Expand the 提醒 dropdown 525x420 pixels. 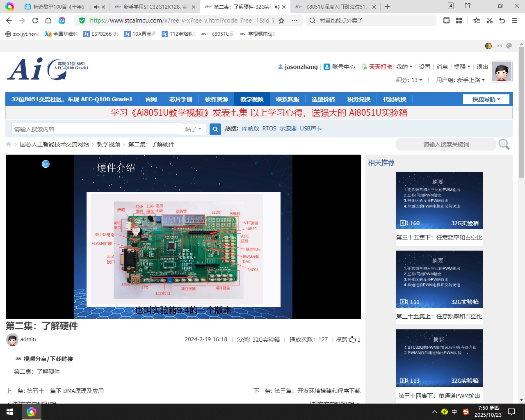(462, 67)
